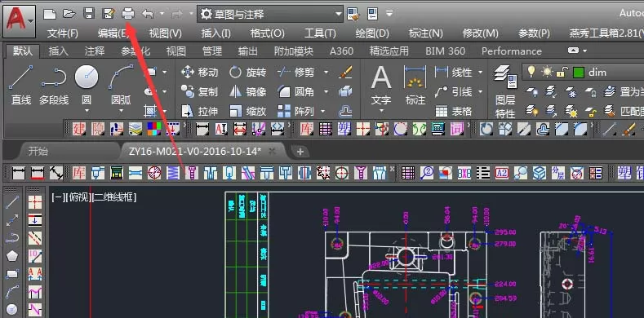
Task: Open the Text (文字) tool
Action: (x=380, y=85)
